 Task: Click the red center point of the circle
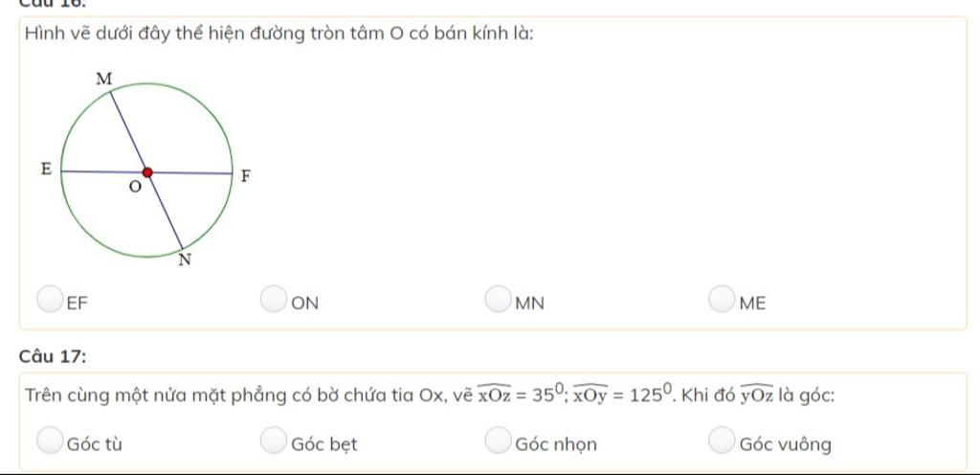tap(147, 172)
